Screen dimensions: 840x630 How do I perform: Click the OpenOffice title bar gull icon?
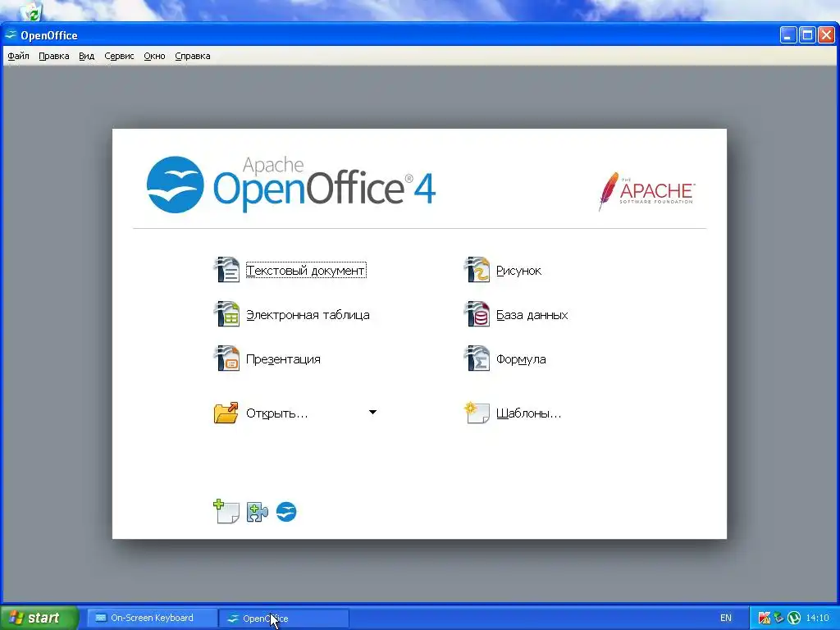tap(11, 35)
